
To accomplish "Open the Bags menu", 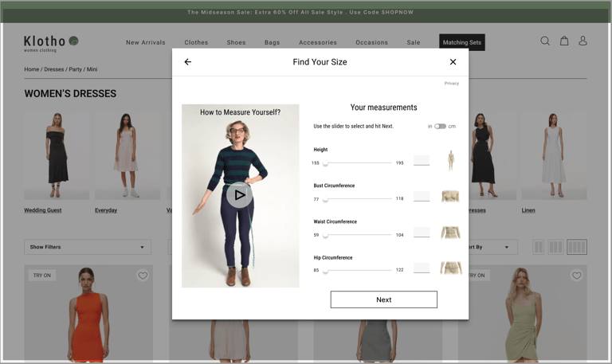I will pos(272,42).
